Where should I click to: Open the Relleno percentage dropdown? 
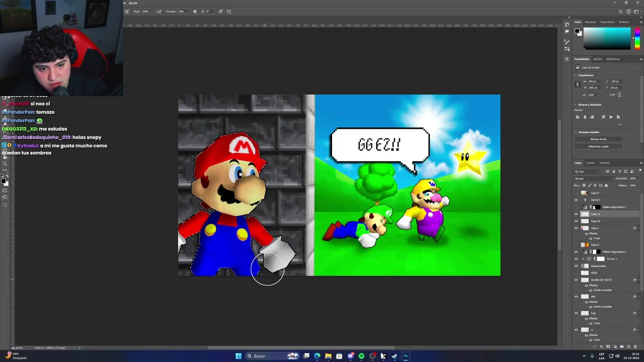click(x=639, y=186)
